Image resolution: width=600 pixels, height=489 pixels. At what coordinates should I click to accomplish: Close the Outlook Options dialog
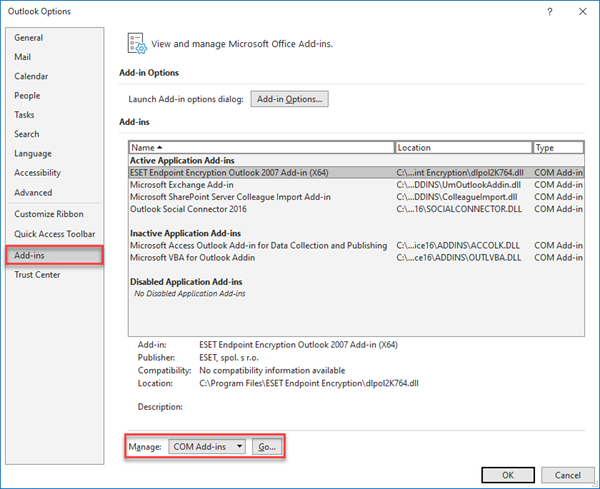pos(582,12)
